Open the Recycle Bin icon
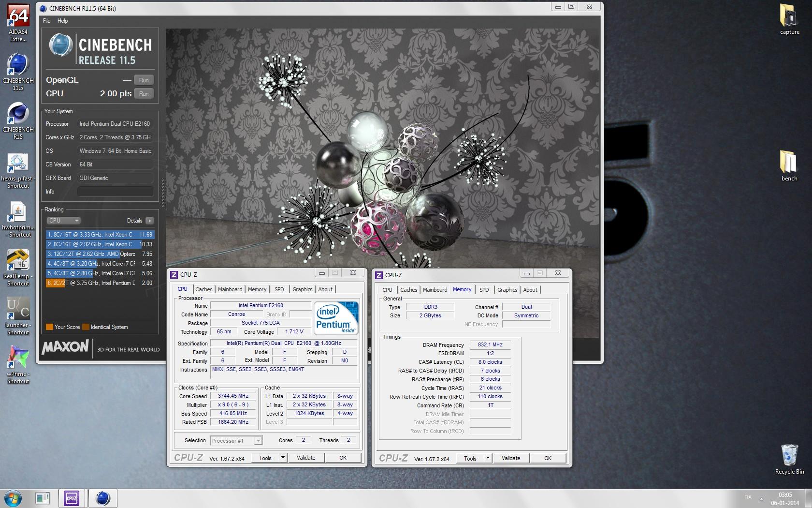 (x=789, y=459)
